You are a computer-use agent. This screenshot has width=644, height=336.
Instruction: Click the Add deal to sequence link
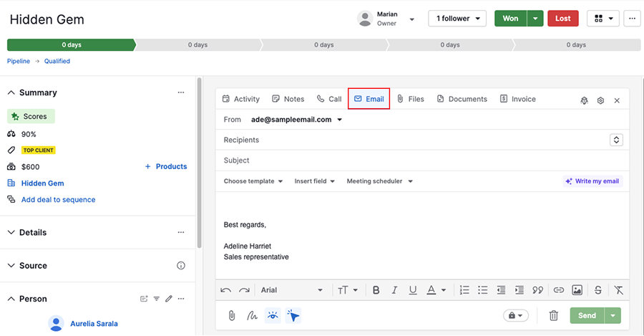[58, 200]
